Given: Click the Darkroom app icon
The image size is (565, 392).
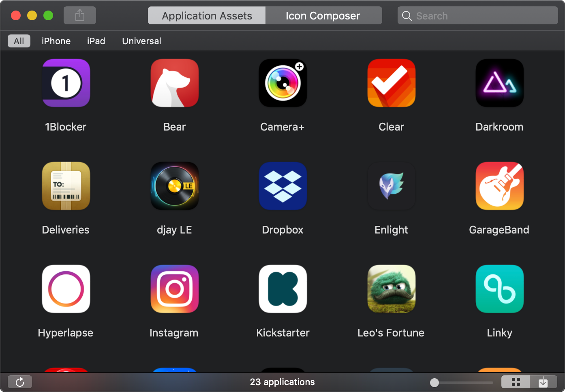Looking at the screenshot, I should (499, 83).
